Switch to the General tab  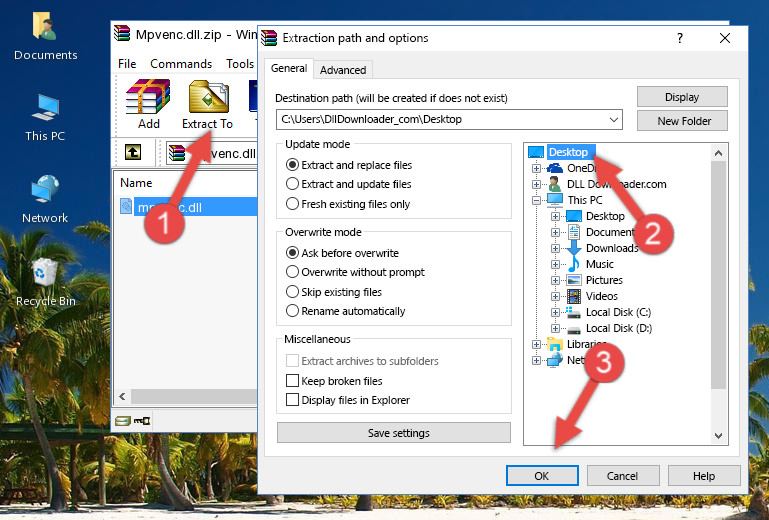click(x=289, y=68)
